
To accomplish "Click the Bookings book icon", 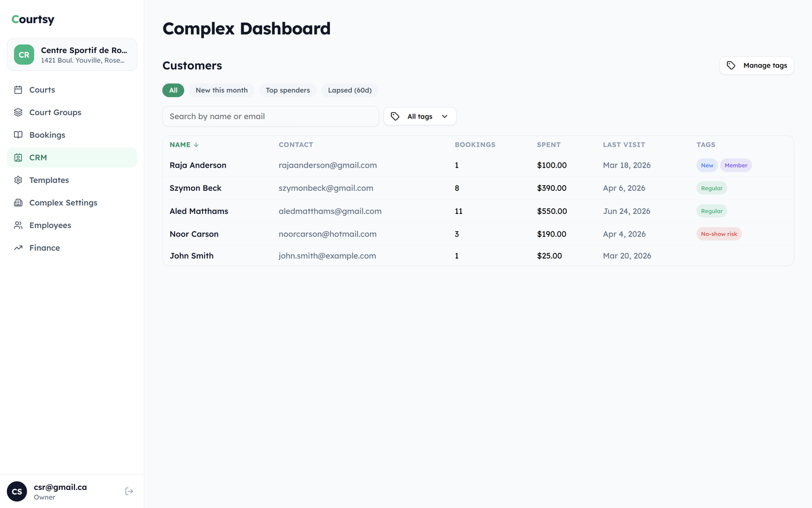I will click(x=18, y=135).
